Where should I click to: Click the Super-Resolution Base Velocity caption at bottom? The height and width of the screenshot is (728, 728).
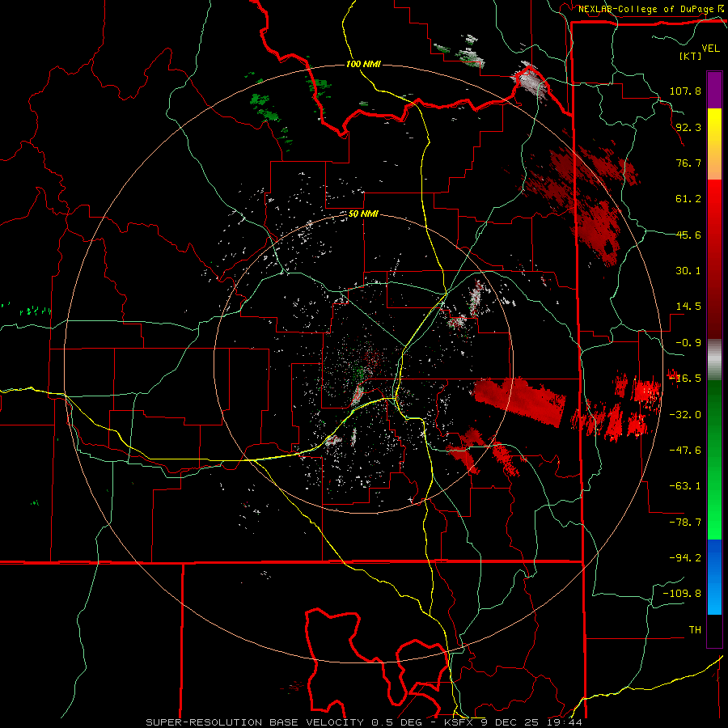[x=363, y=722]
